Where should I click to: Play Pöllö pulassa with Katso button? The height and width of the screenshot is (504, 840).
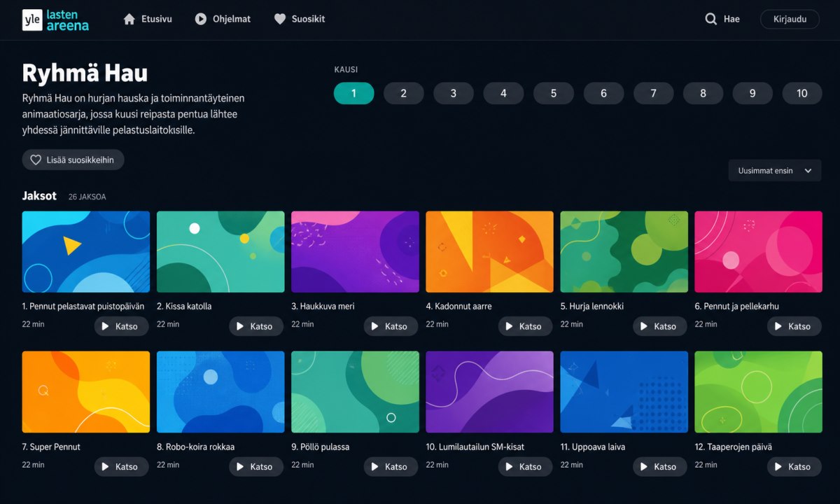point(391,466)
